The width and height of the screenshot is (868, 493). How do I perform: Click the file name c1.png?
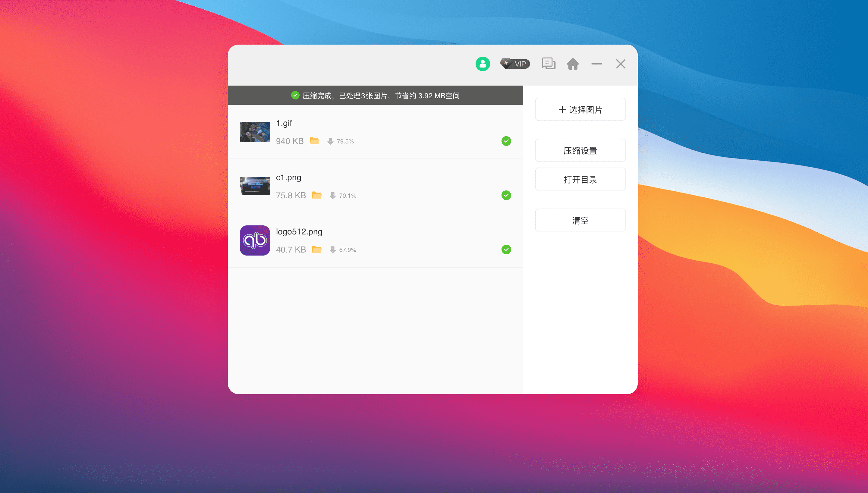coord(288,177)
